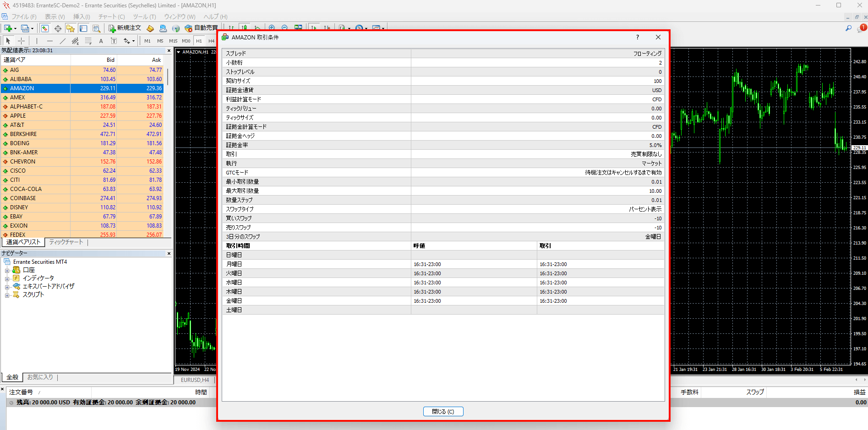This screenshot has height=430, width=868.
Task: Toggle the Terminal panel toolbar button
Action: [83, 28]
